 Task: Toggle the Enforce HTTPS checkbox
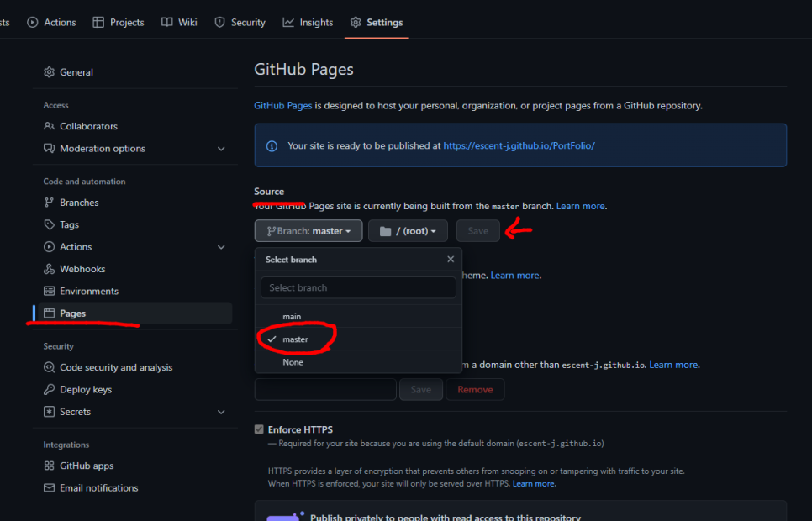(259, 429)
